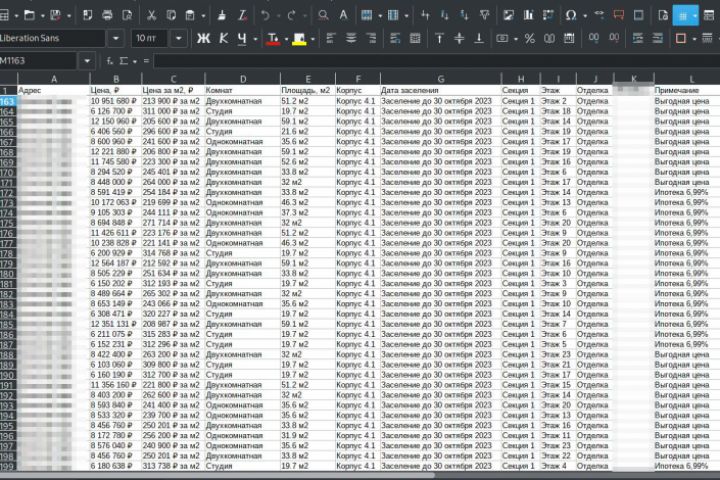This screenshot has width=720, height=480.
Task: Open the print preview
Action: [x=127, y=15]
